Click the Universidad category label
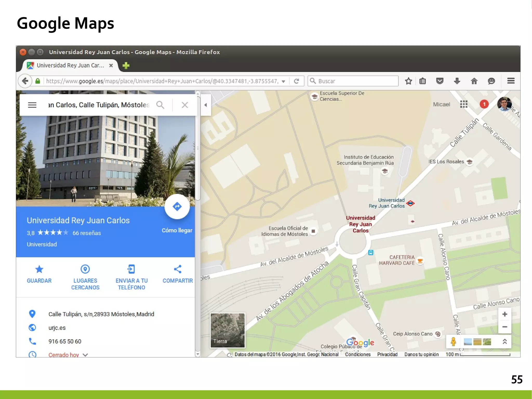Image resolution: width=532 pixels, height=399 pixels. point(42,244)
